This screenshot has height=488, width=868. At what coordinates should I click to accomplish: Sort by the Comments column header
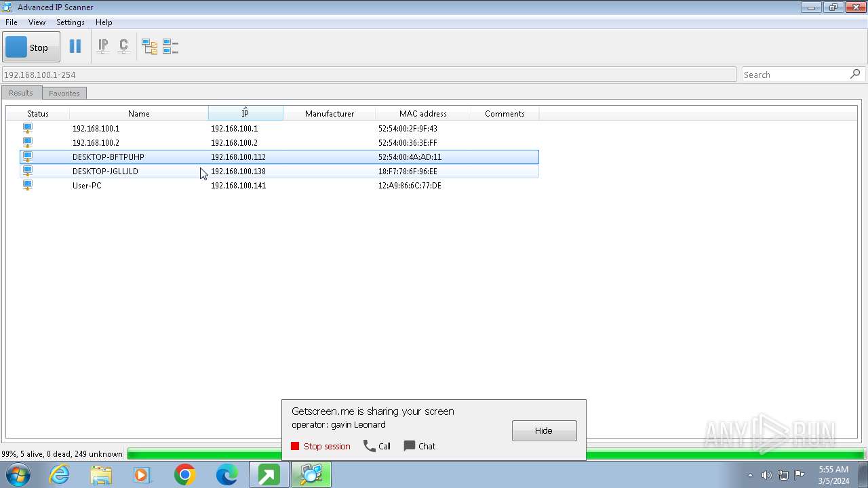click(x=505, y=114)
